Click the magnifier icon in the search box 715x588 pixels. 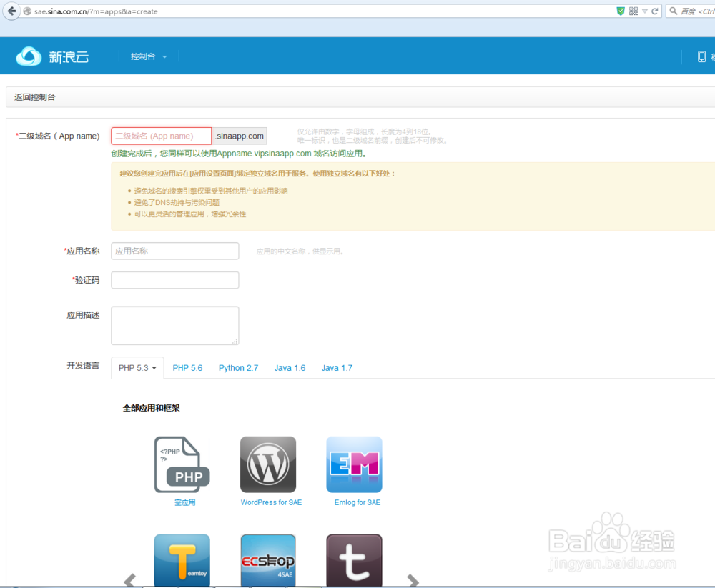coord(674,11)
